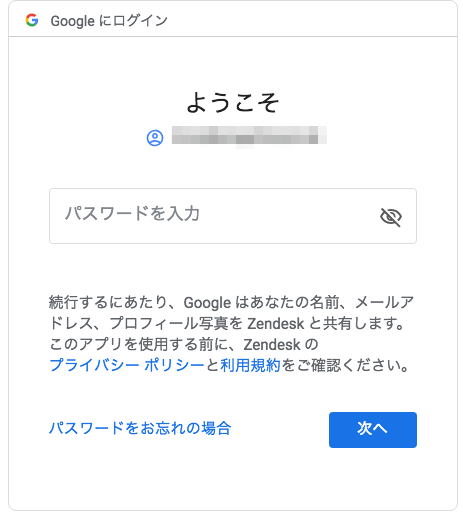This screenshot has width=463, height=514.
Task: Open the 利用規約 link
Action: [x=250, y=365]
